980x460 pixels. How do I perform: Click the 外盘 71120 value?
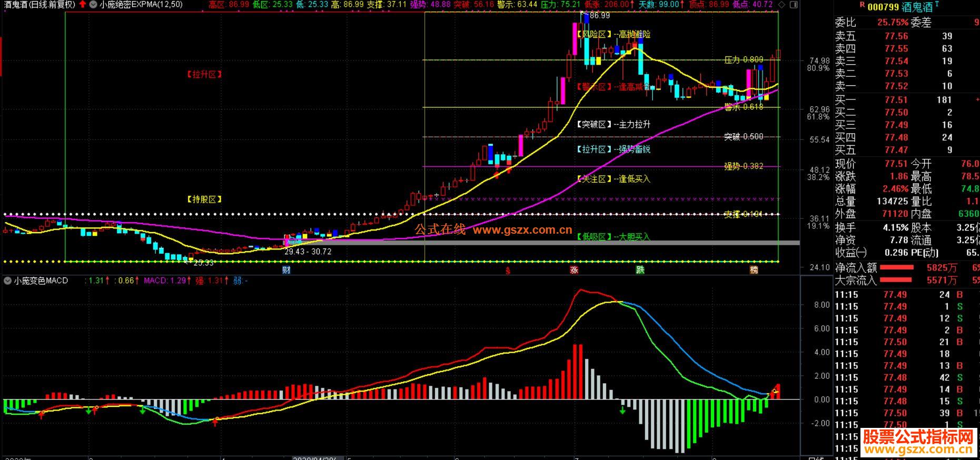pyautogui.click(x=895, y=214)
